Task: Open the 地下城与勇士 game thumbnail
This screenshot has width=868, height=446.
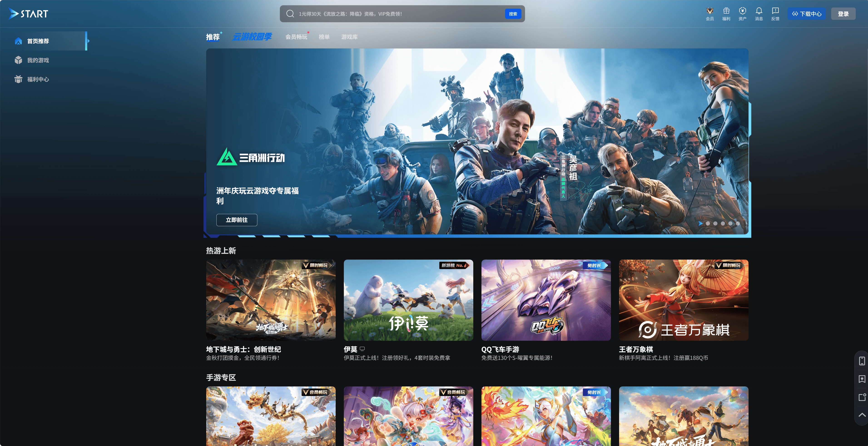Action: coord(271,300)
